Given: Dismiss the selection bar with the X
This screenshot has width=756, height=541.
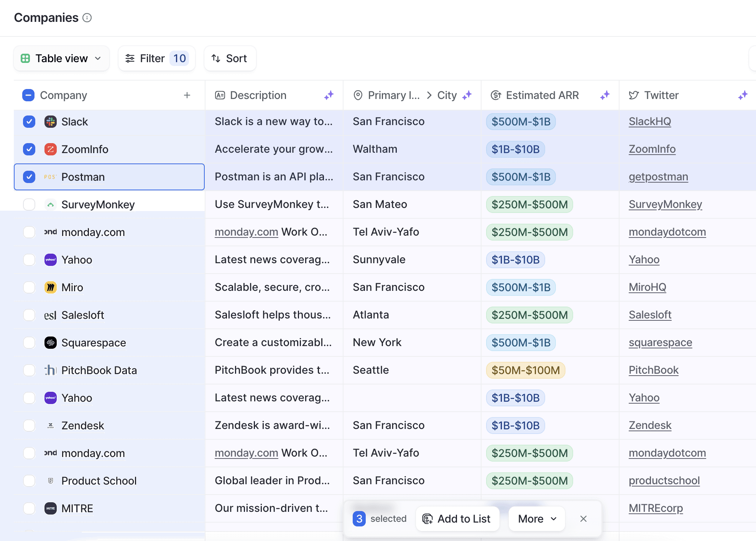Looking at the screenshot, I should [x=583, y=519].
